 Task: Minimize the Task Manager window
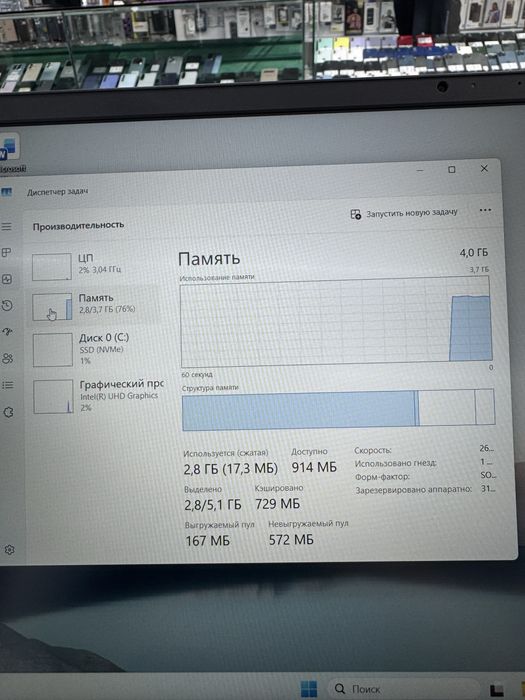click(x=420, y=171)
